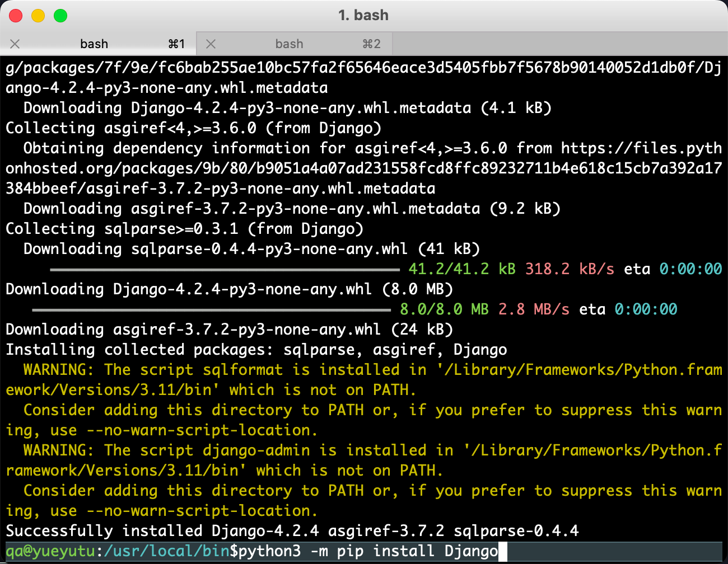Click 'Downloading Django-4.2.4-py3-none-any.whl (8.0 MB)' line

pyautogui.click(x=230, y=289)
